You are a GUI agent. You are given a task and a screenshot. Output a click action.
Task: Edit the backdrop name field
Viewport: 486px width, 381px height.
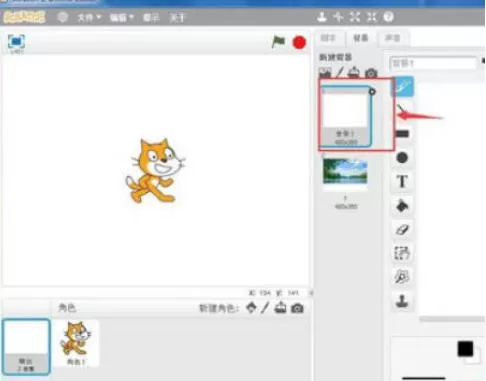pos(433,63)
